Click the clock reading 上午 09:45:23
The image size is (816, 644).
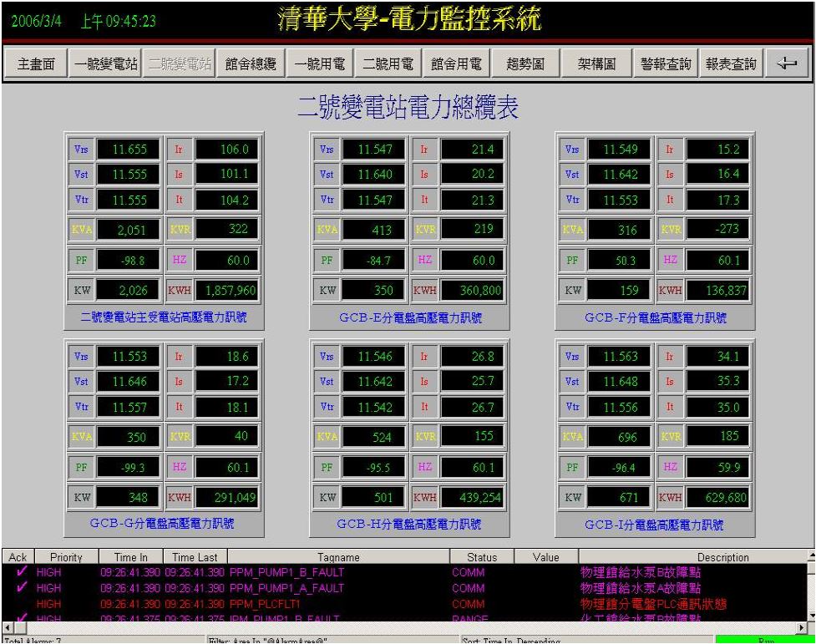118,22
